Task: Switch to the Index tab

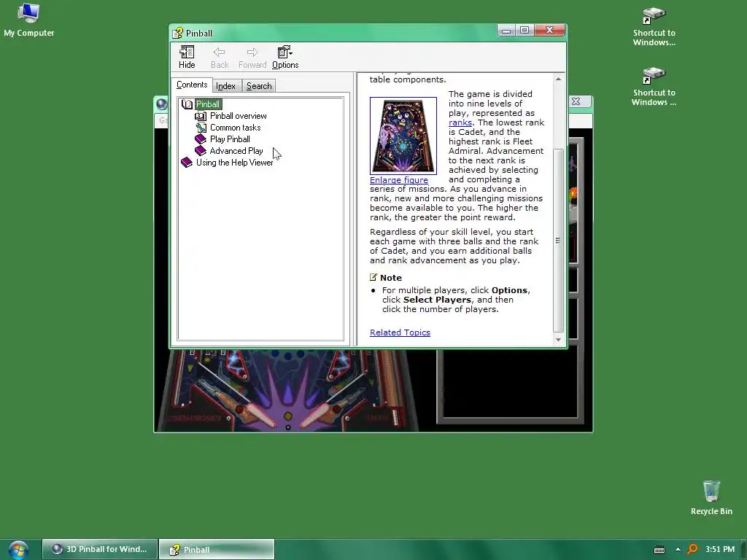Action: click(x=225, y=86)
